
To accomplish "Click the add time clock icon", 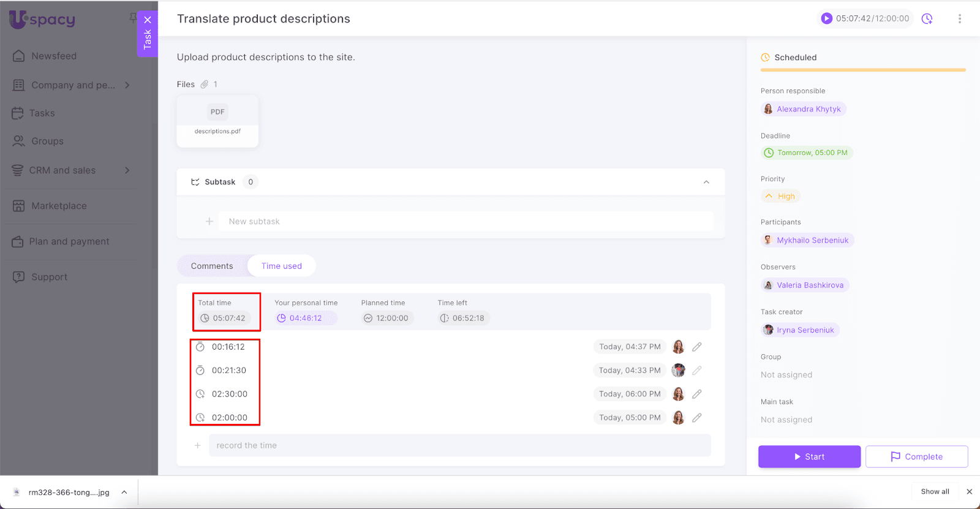I will click(927, 19).
